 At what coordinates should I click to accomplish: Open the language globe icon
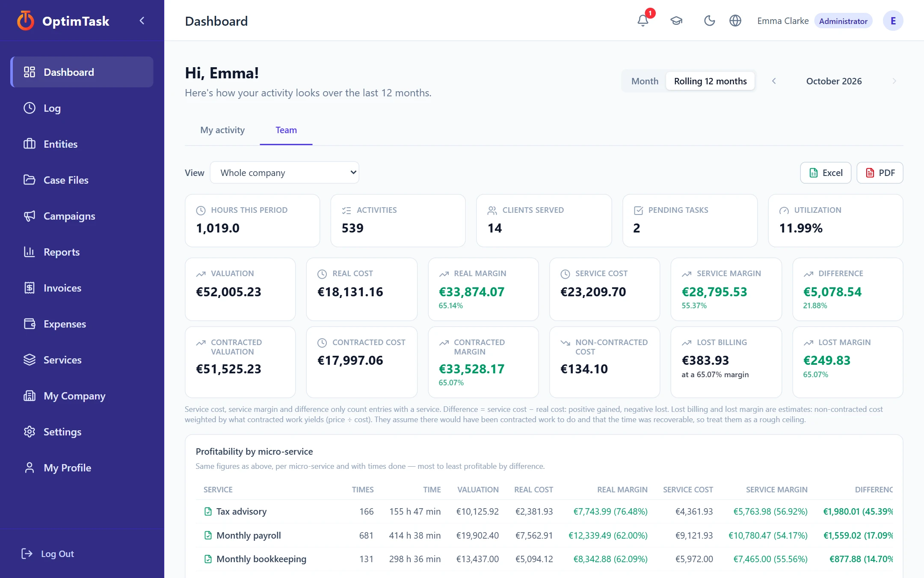735,21
